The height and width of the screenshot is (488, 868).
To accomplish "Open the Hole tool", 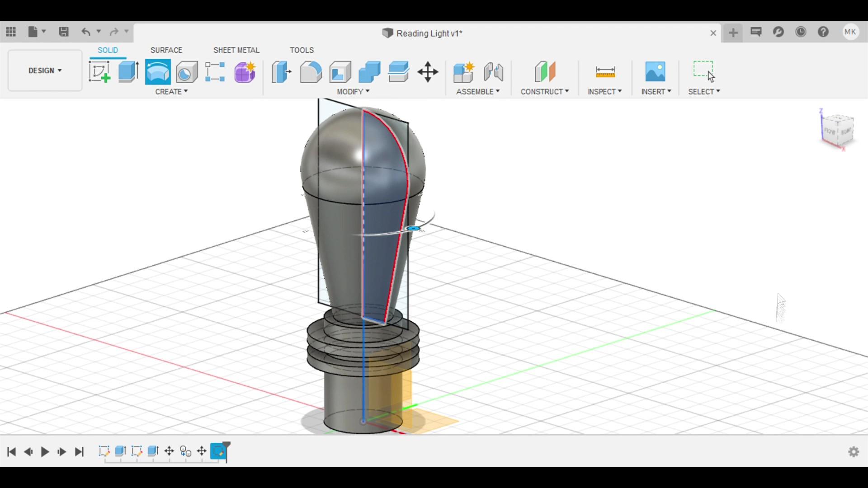I will pos(186,71).
